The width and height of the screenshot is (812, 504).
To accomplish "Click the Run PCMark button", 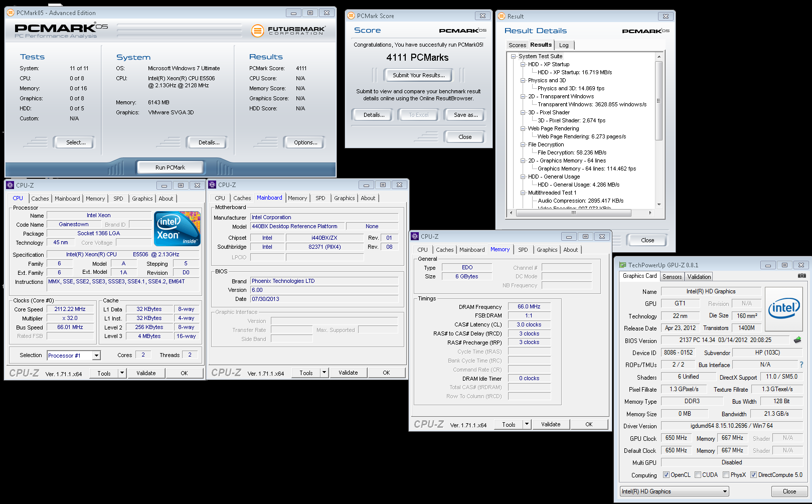I will coord(170,167).
